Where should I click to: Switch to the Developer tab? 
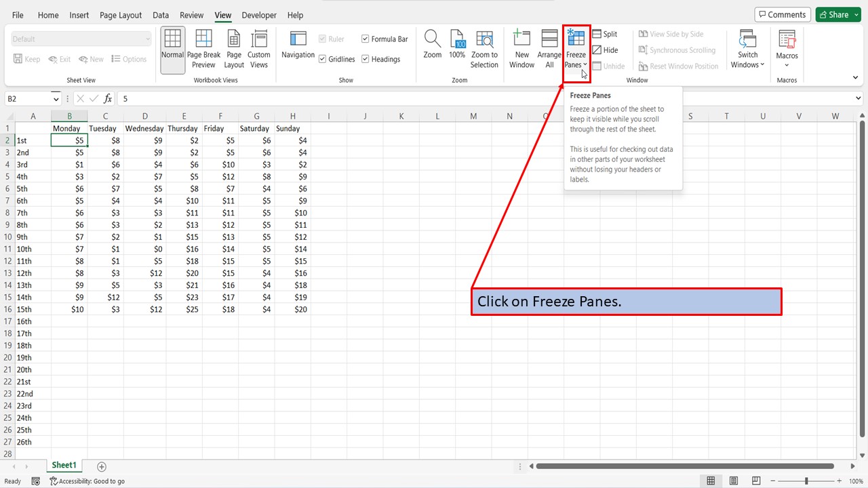259,15
